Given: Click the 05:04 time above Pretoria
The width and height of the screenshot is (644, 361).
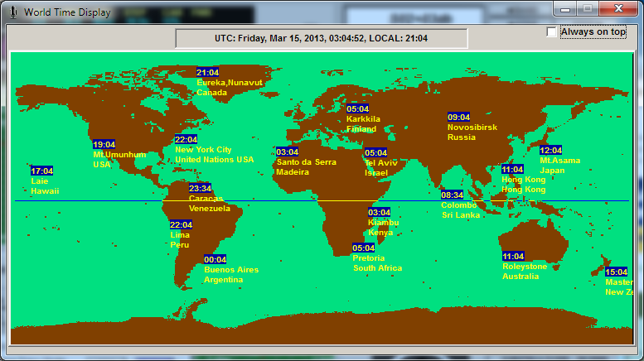Looking at the screenshot, I should click(x=364, y=248).
